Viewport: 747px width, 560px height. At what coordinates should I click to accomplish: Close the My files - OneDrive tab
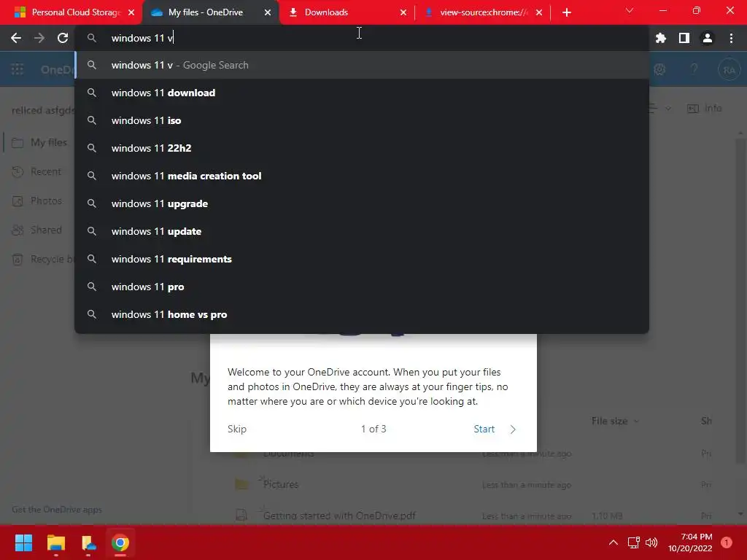click(x=268, y=12)
